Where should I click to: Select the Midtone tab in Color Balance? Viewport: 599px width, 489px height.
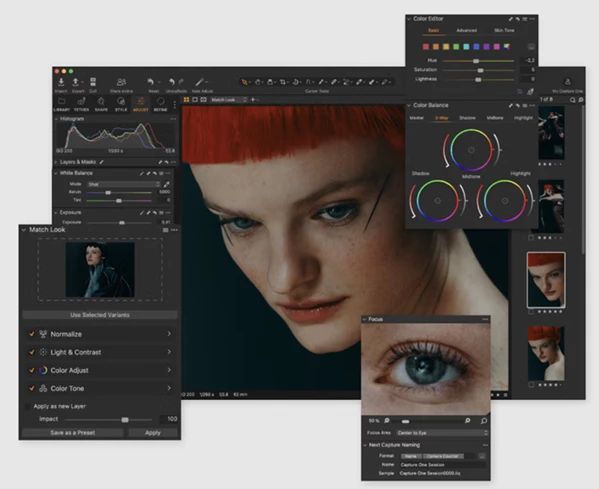pyautogui.click(x=495, y=118)
